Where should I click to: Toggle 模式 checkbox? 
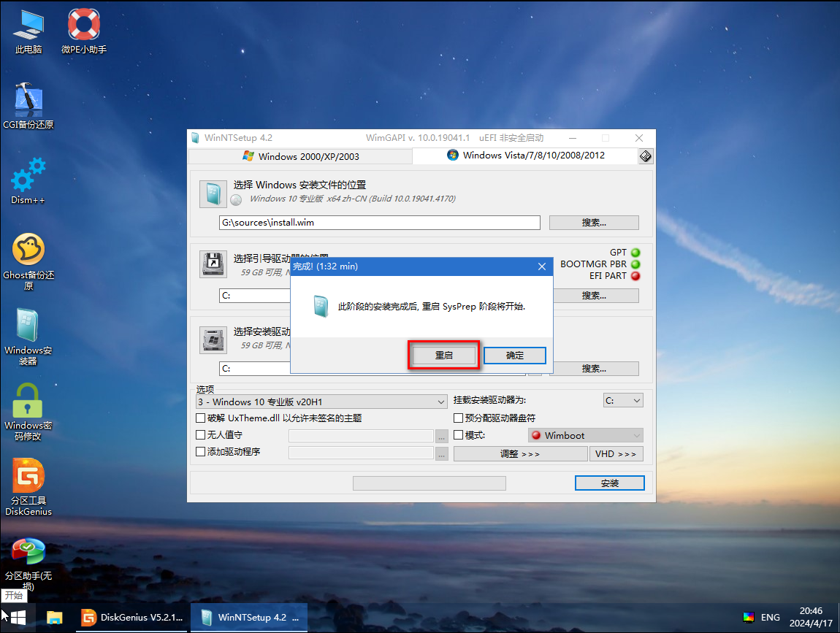point(459,435)
